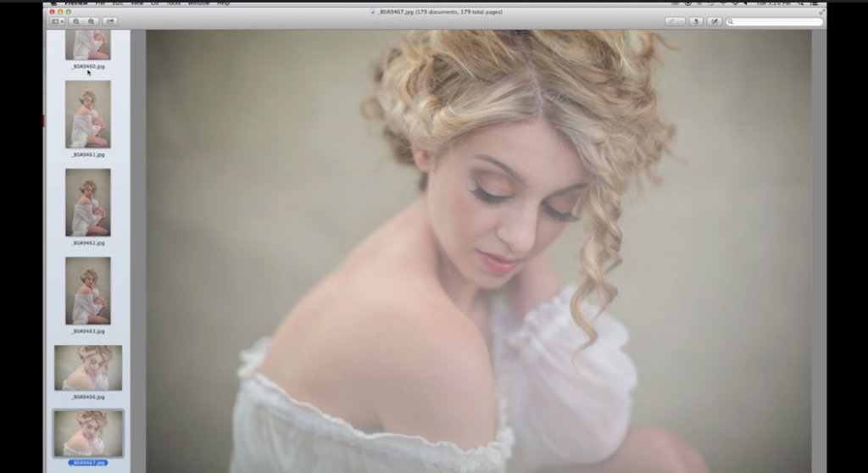Viewport: 868px width, 473px height.
Task: Click the main portrait image in the viewer
Action: [x=479, y=251]
